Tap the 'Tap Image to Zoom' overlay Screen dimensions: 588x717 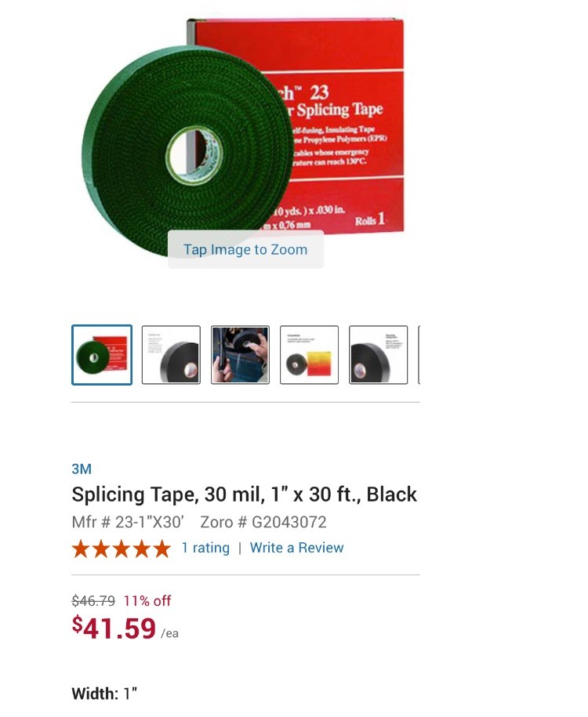coord(245,249)
